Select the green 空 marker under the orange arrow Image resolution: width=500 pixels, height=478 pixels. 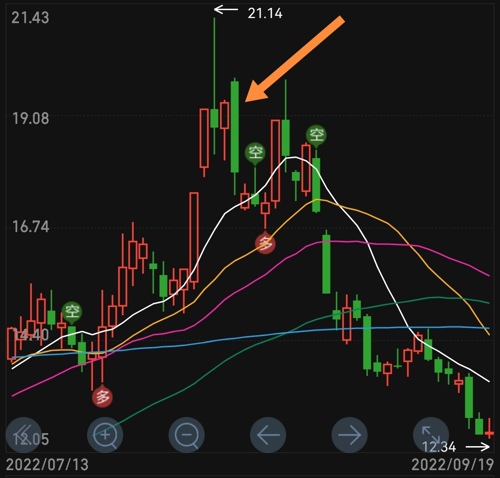tap(255, 154)
